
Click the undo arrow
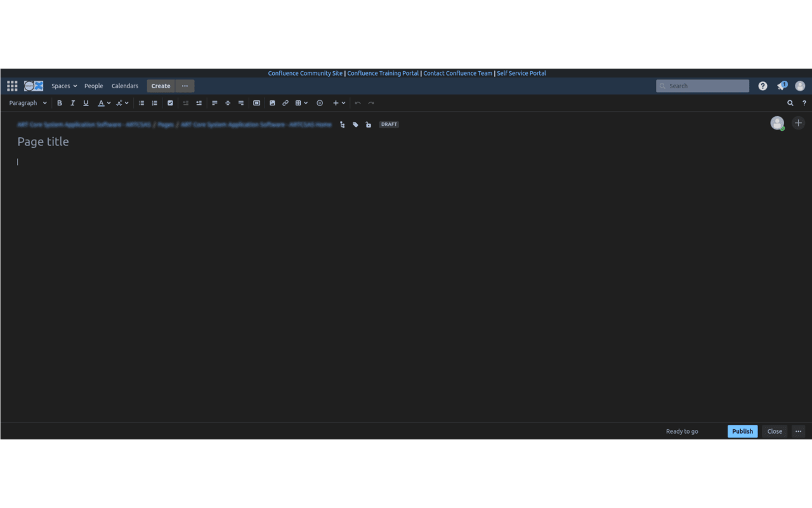[x=358, y=103]
